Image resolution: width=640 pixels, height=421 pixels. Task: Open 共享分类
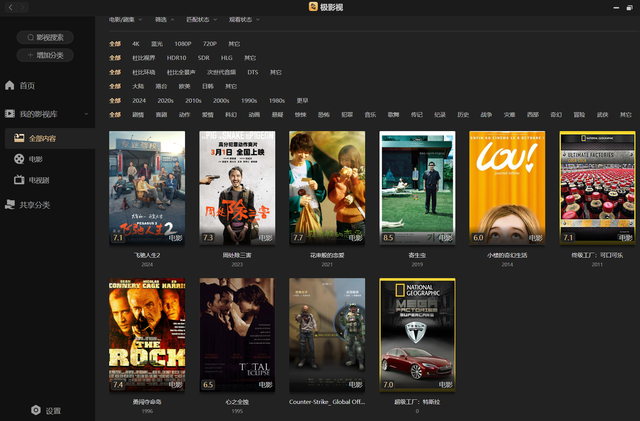point(35,205)
